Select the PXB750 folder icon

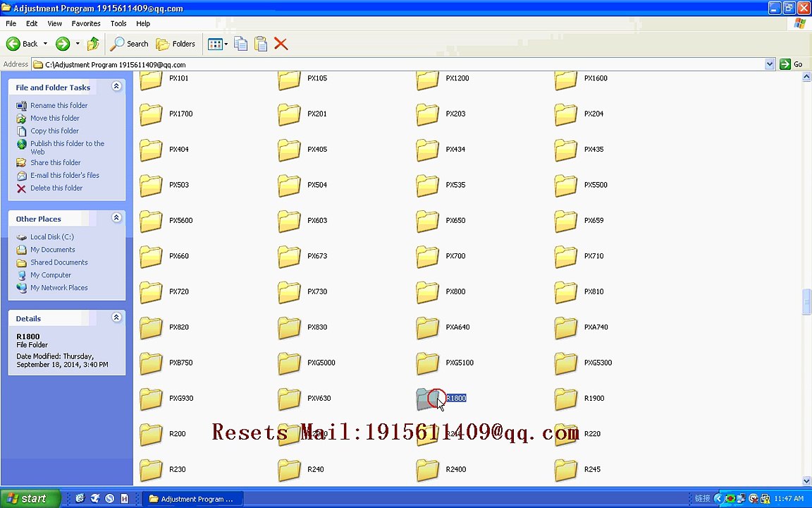click(152, 363)
